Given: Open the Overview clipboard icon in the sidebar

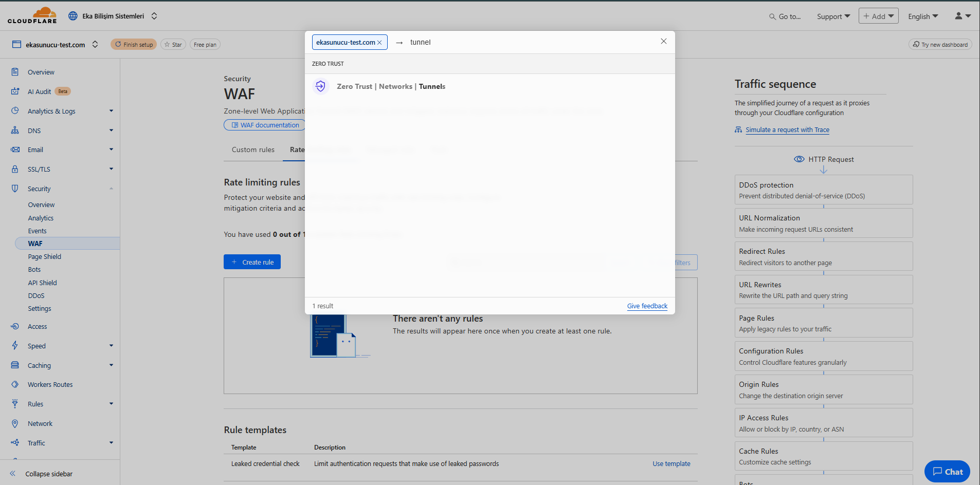Looking at the screenshot, I should pyautogui.click(x=15, y=72).
